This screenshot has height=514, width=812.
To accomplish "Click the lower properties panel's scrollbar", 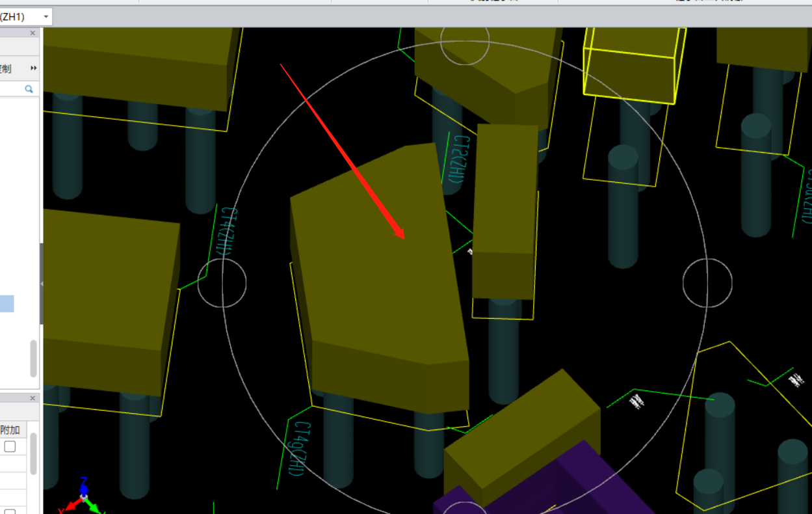I will 34,452.
